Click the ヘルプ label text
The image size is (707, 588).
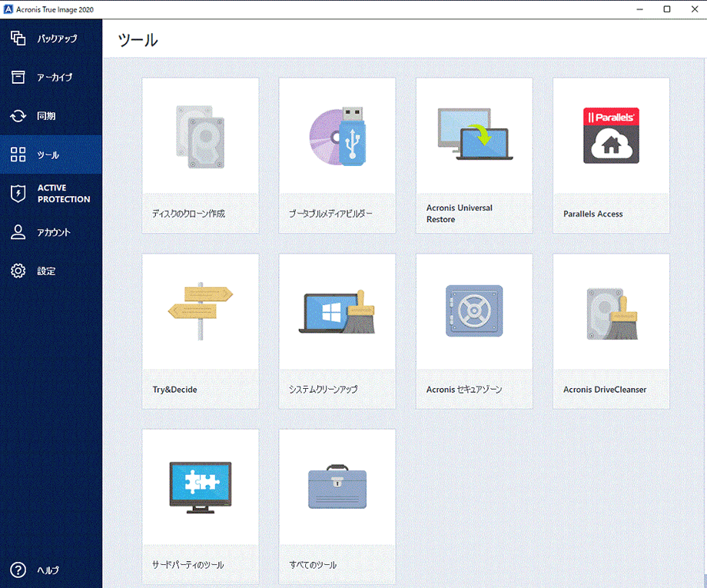coord(48,570)
